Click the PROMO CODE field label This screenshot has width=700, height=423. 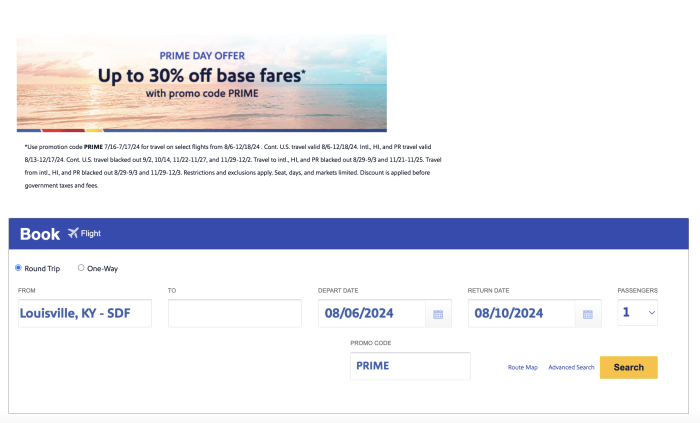370,343
